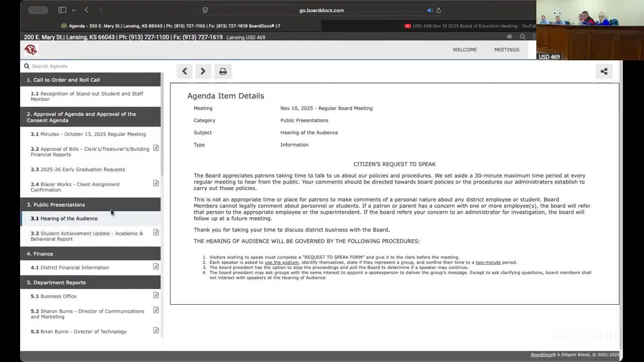Open the WELCOME menu item
The width and height of the screenshot is (644, 362).
point(465,49)
